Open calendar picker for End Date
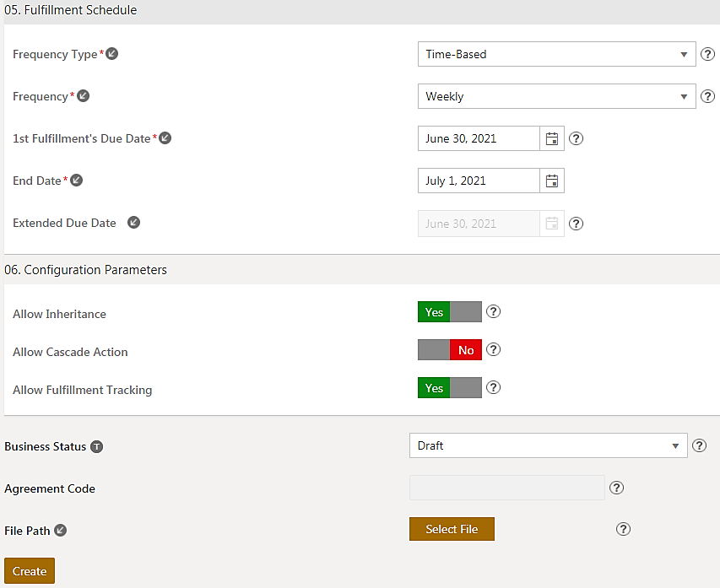Screen dimensions: 720x588 (552, 181)
